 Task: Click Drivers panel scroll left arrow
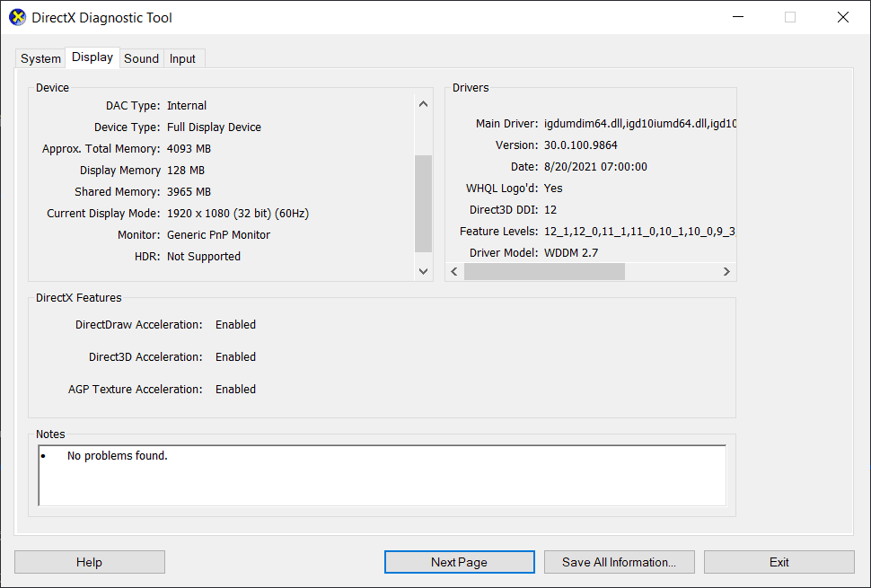[454, 271]
